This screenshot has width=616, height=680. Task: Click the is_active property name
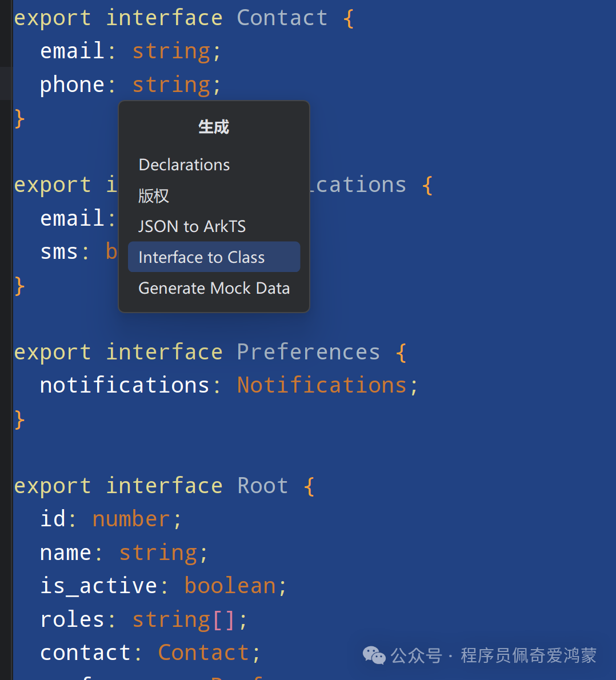pyautogui.click(x=98, y=586)
